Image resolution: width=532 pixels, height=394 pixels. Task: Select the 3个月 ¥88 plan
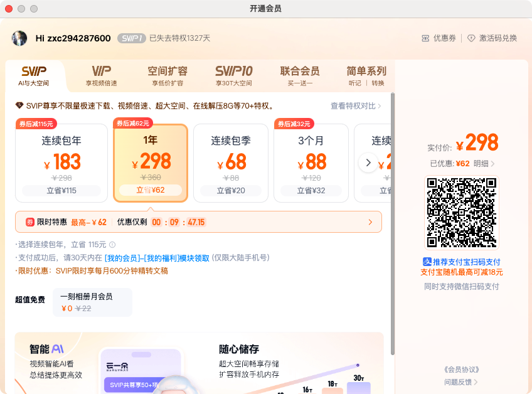tap(311, 163)
